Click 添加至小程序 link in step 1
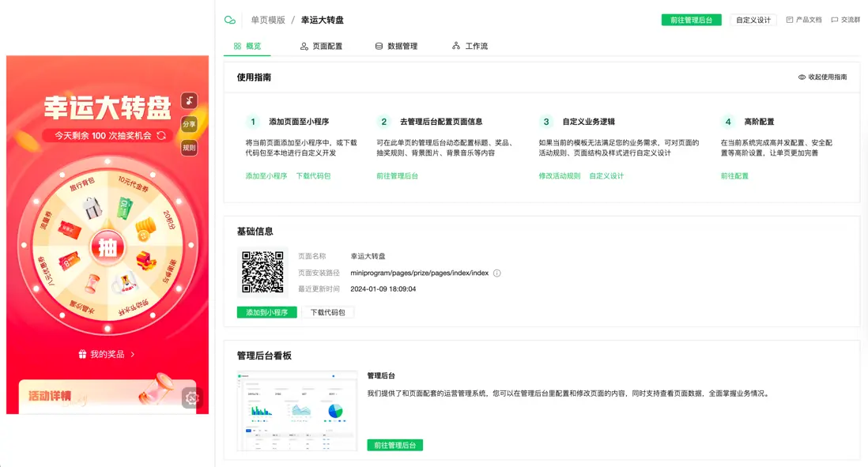Viewport: 868px width, 467px height. (x=266, y=176)
